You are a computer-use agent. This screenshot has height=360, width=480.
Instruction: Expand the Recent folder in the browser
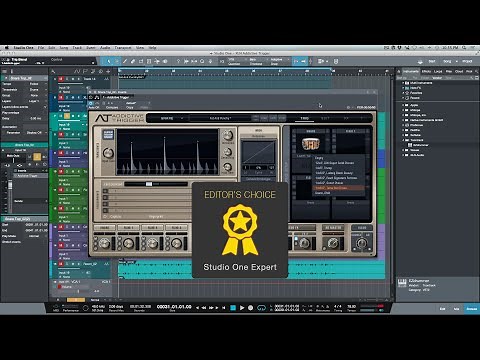[x=403, y=98]
